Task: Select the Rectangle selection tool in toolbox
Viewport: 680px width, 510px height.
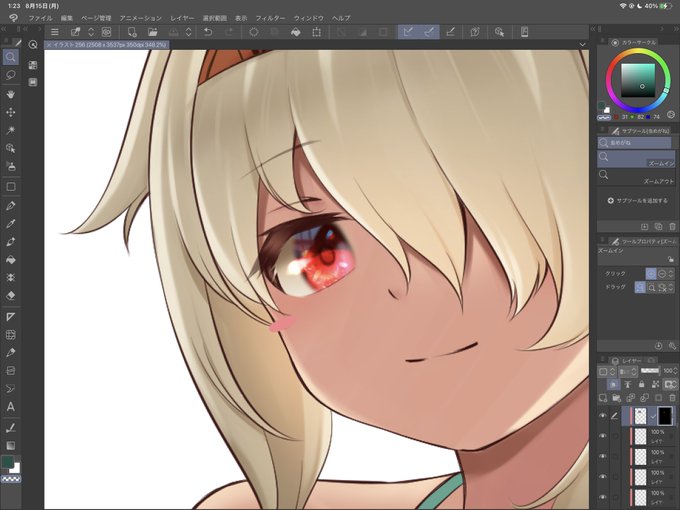Action: [x=10, y=186]
